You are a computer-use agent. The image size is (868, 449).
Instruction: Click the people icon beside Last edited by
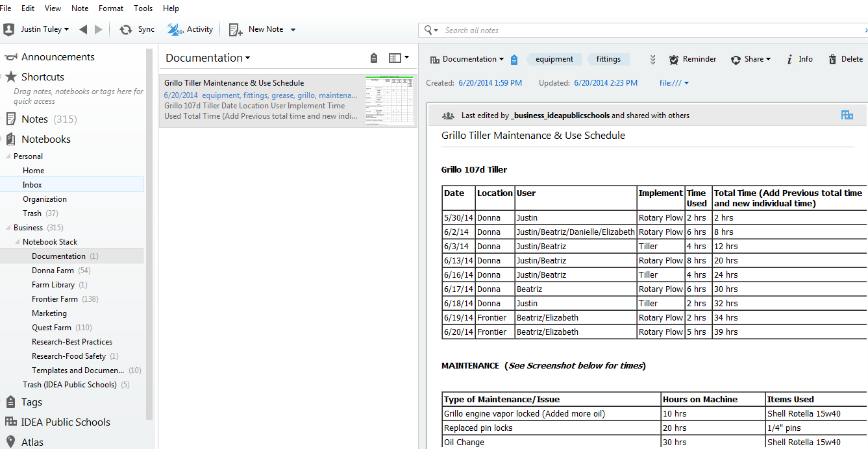[x=448, y=115]
